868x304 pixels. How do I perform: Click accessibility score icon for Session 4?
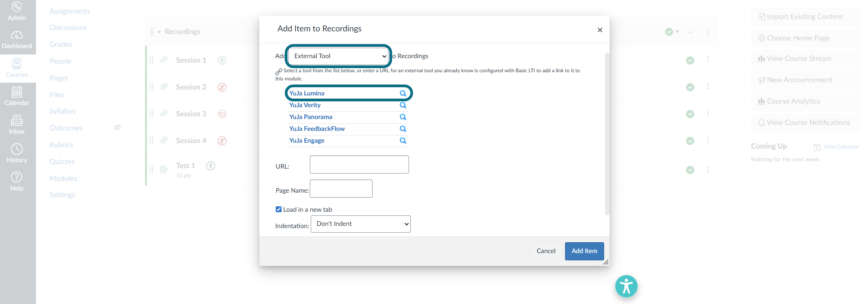[x=222, y=141]
